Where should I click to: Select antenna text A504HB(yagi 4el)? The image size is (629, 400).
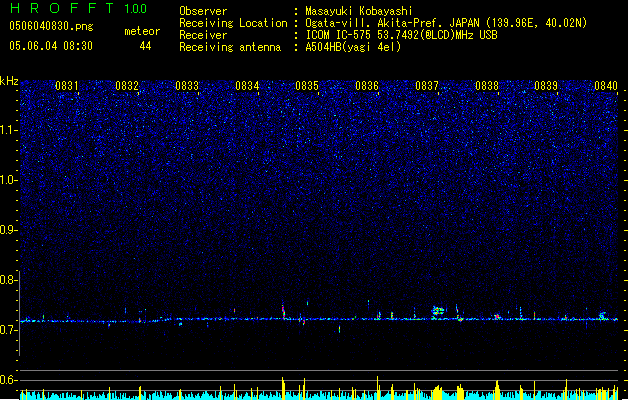[353, 47]
